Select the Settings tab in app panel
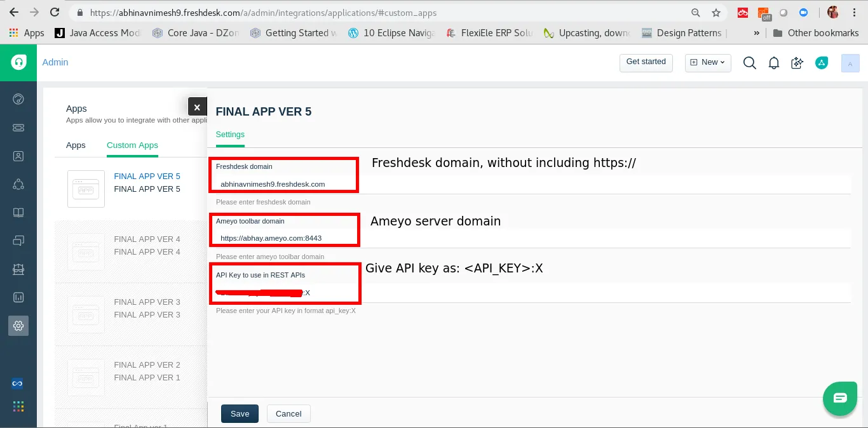The width and height of the screenshot is (868, 428). [230, 135]
